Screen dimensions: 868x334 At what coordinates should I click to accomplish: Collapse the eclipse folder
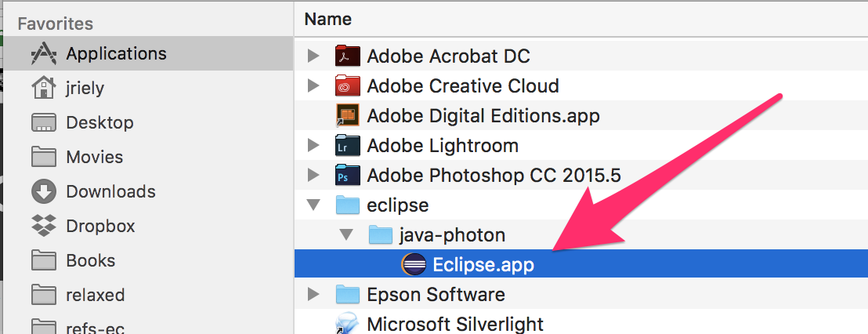tap(314, 205)
